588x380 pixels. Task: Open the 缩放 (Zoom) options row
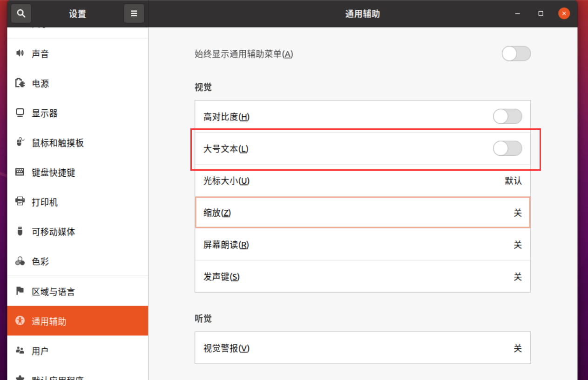(362, 213)
